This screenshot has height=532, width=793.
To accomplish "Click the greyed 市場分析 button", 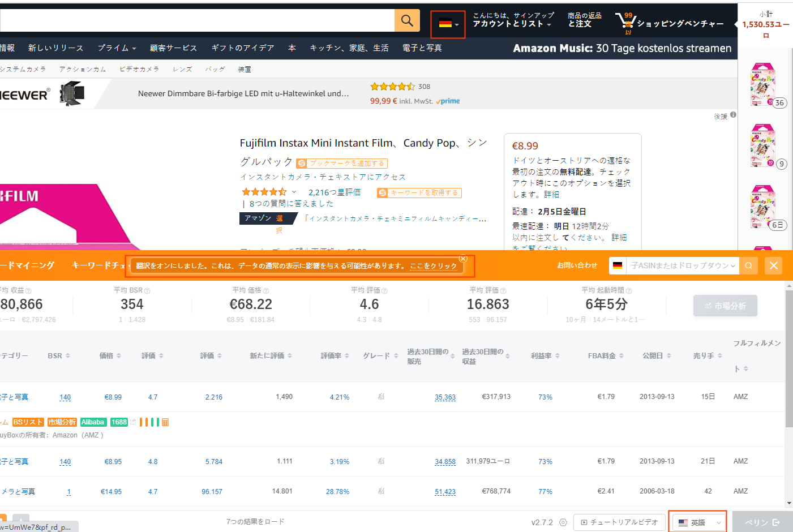I will click(725, 306).
